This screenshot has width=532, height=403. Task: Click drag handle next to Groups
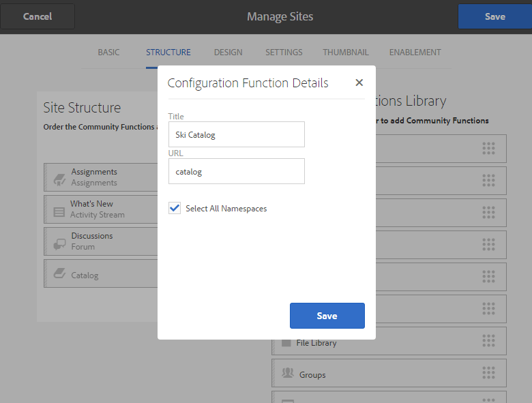pos(488,372)
